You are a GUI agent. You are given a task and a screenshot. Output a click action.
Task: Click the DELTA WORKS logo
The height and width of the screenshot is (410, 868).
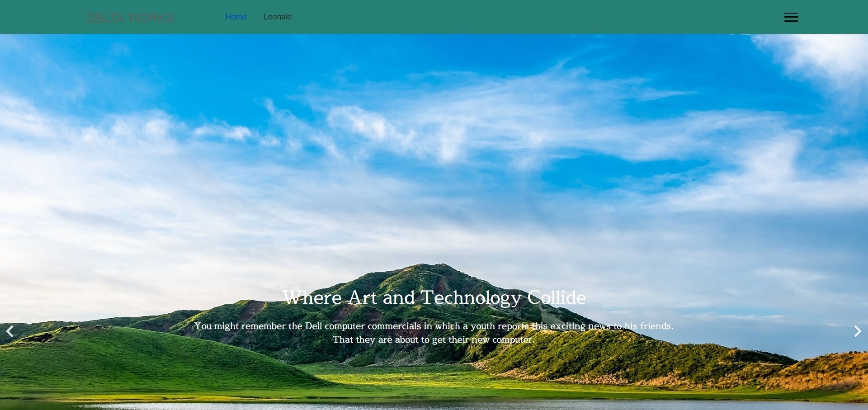pyautogui.click(x=130, y=18)
